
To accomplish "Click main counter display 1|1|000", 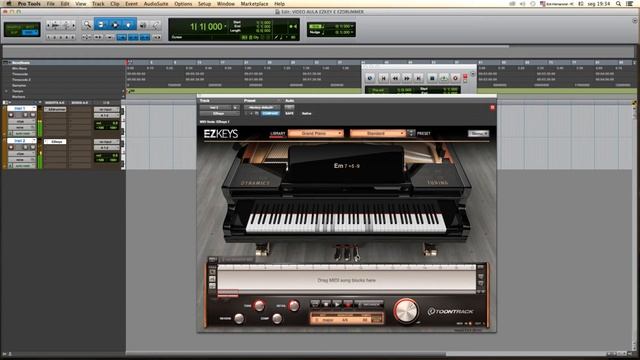I will coord(206,27).
